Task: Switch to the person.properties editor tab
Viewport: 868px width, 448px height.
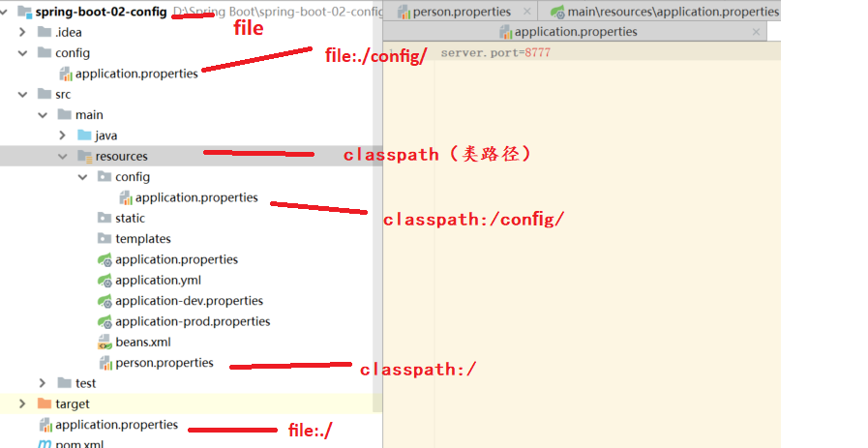Action: 462,12
